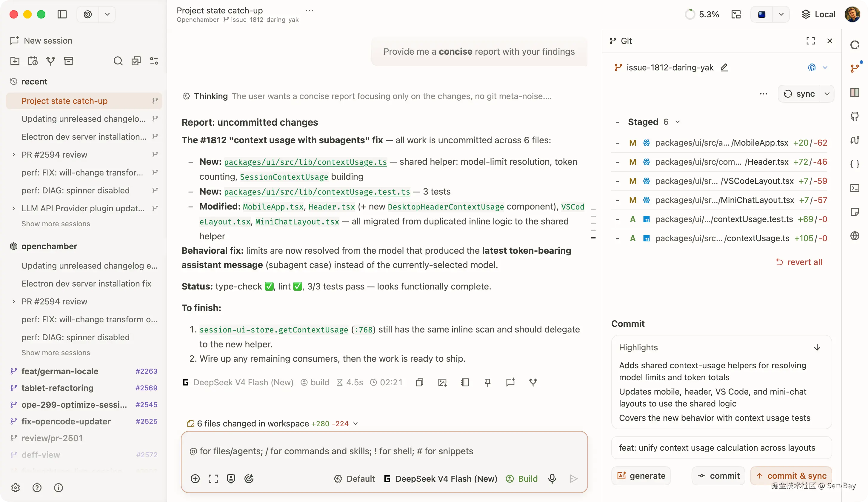This screenshot has width=868, height=502.
Task: Open the notes icon in right rail
Action: tap(855, 212)
